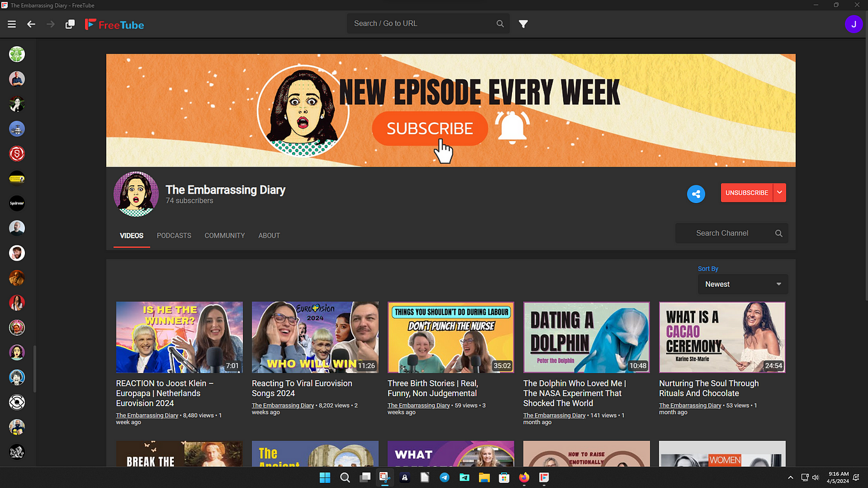Click the FreeTube taskbar icon

543,477
